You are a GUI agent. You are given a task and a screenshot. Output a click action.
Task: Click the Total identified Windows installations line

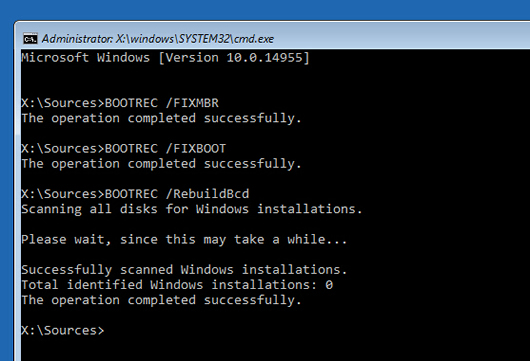coord(177,285)
